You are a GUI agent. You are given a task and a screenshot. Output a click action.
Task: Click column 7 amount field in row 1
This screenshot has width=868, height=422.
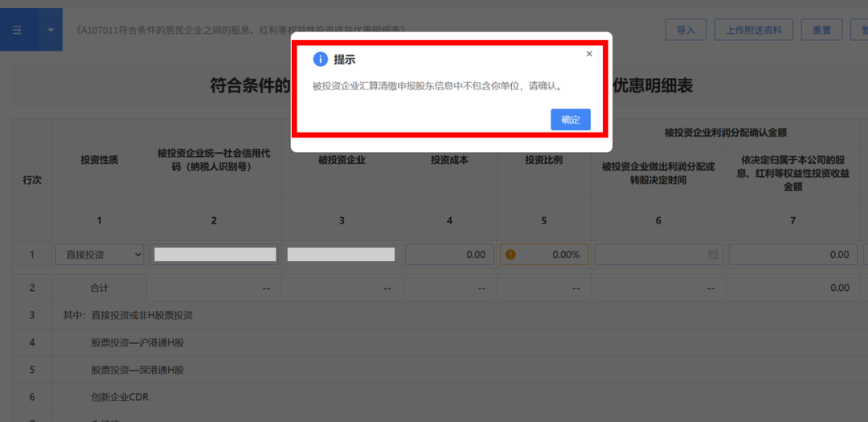[792, 255]
